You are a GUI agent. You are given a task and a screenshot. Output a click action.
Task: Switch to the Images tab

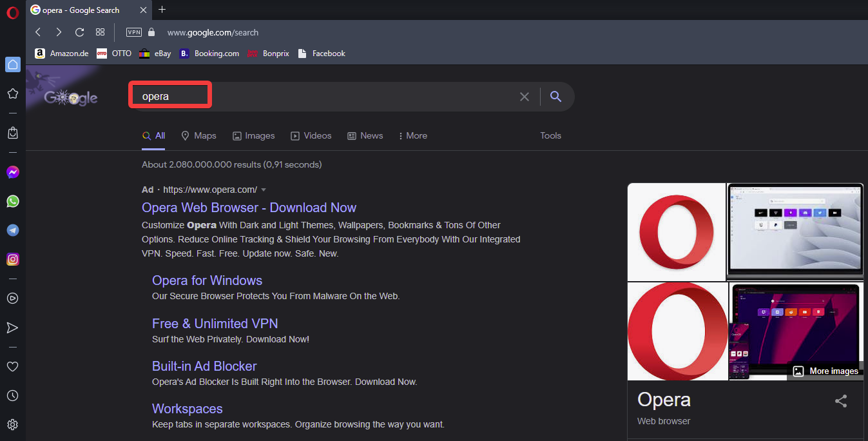(x=253, y=135)
